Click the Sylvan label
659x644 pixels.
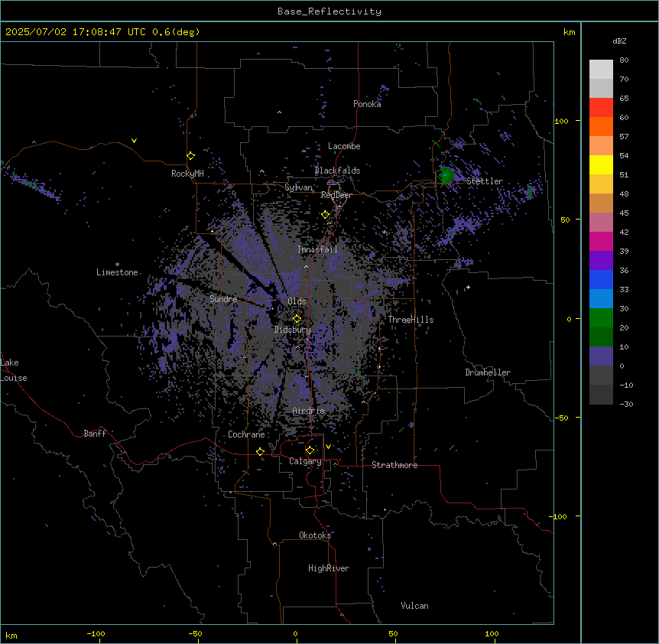[x=298, y=187]
